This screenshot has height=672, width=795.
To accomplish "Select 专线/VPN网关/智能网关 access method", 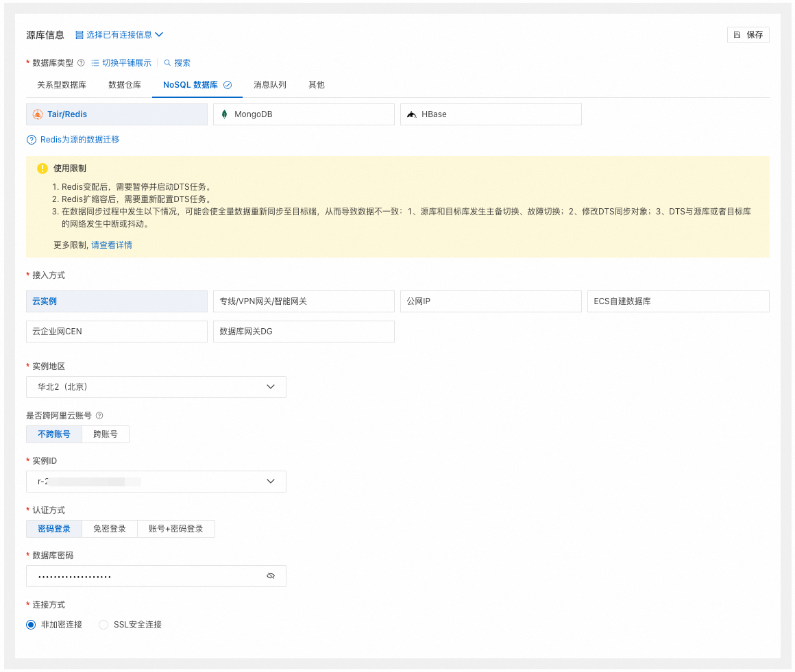I will (x=304, y=301).
